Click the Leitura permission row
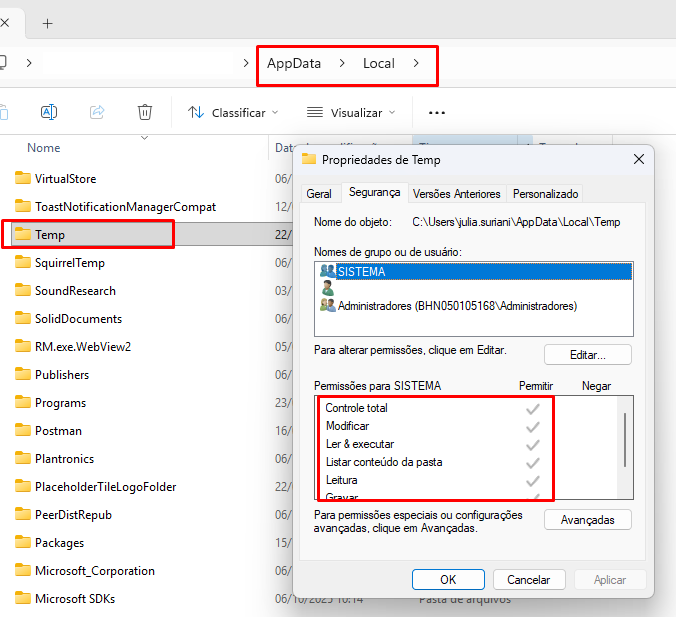 click(433, 480)
